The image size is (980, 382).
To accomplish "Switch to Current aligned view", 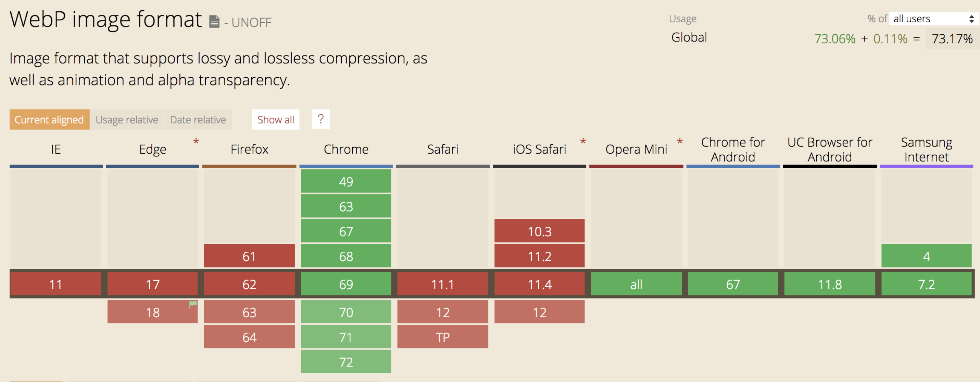I will pyautogui.click(x=49, y=120).
